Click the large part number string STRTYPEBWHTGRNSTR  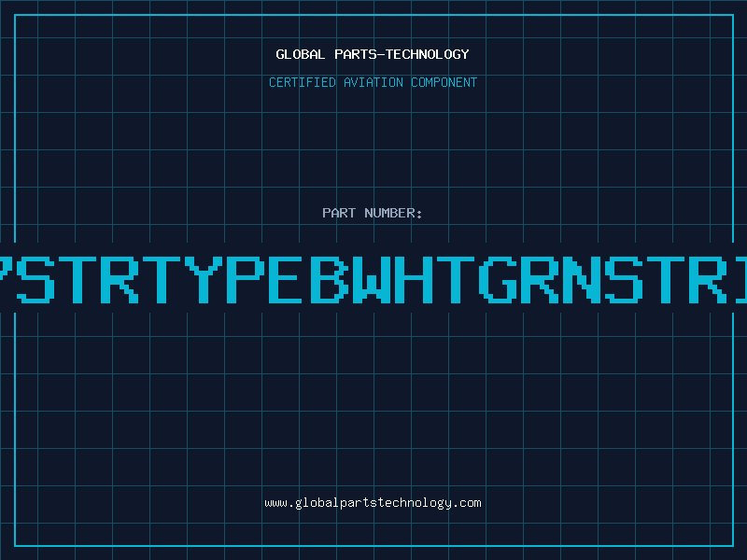coord(373,279)
